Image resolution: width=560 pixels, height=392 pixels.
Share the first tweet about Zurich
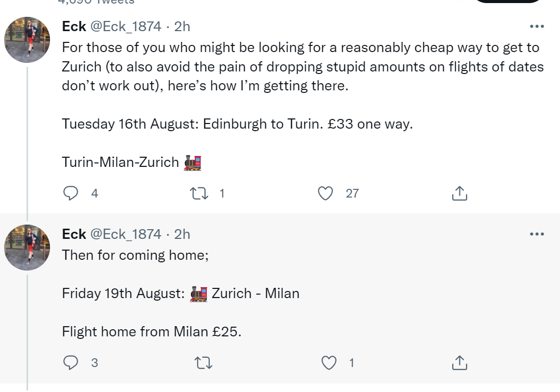point(459,193)
